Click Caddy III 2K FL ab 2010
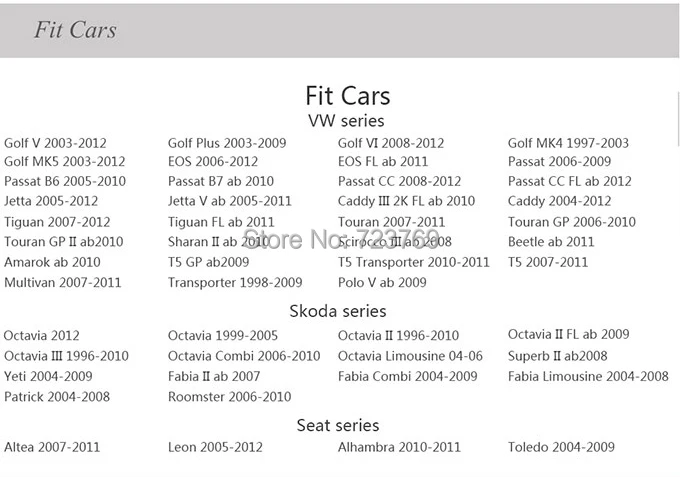The height and width of the screenshot is (477, 680). click(406, 201)
